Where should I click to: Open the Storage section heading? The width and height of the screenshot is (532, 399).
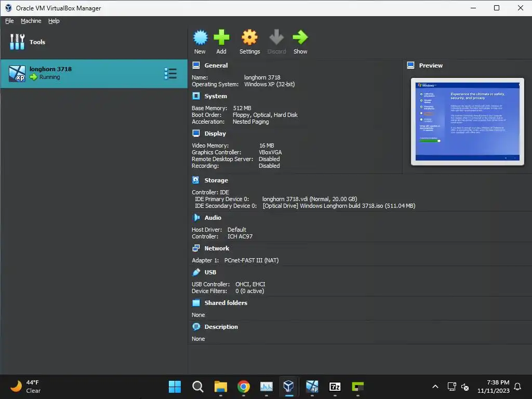[x=216, y=180]
